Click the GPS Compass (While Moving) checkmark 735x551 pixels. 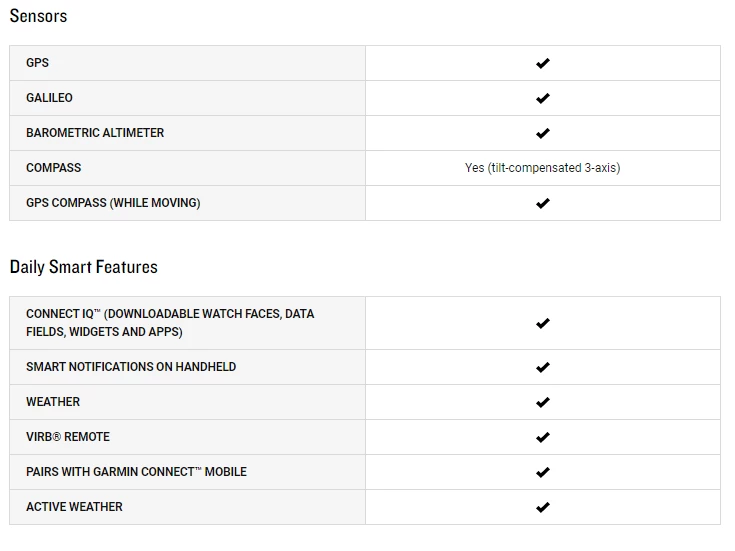point(543,203)
